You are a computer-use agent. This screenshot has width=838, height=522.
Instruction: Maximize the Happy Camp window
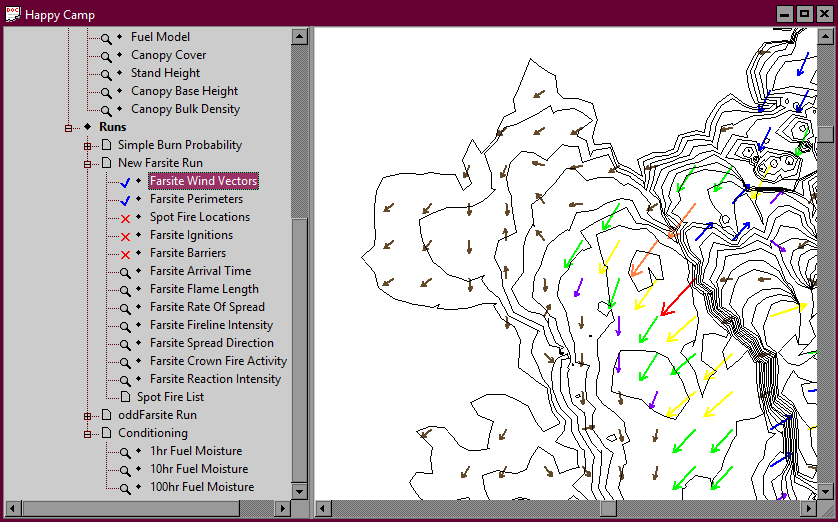click(x=804, y=14)
